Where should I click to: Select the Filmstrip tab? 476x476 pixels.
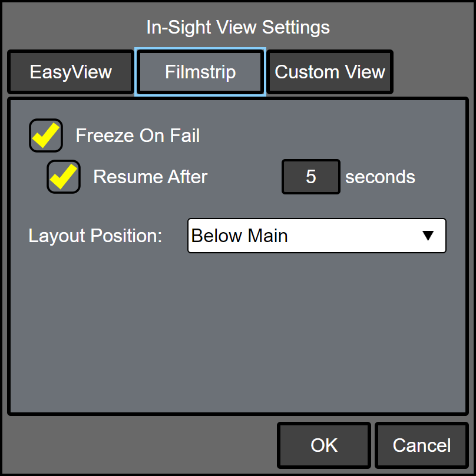[x=200, y=72]
